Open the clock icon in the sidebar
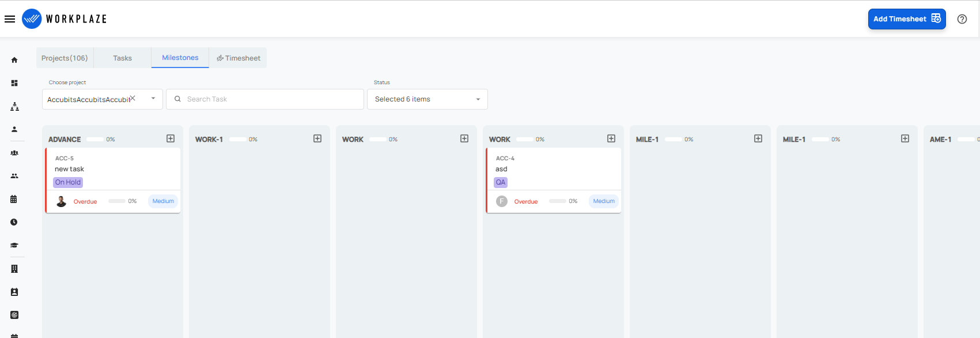980x338 pixels. click(x=14, y=222)
